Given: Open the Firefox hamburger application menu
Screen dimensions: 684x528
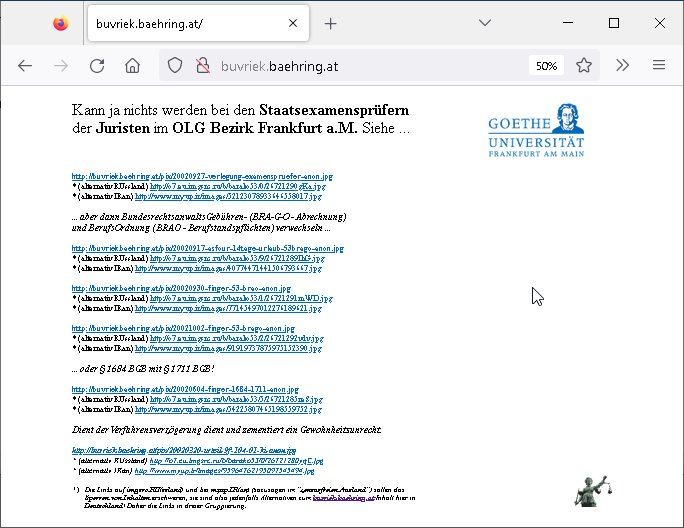Looking at the screenshot, I should pos(659,65).
